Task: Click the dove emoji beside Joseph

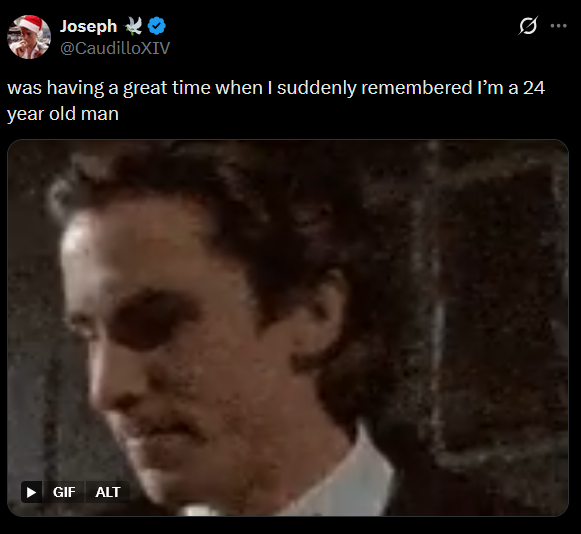Action: click(x=133, y=26)
